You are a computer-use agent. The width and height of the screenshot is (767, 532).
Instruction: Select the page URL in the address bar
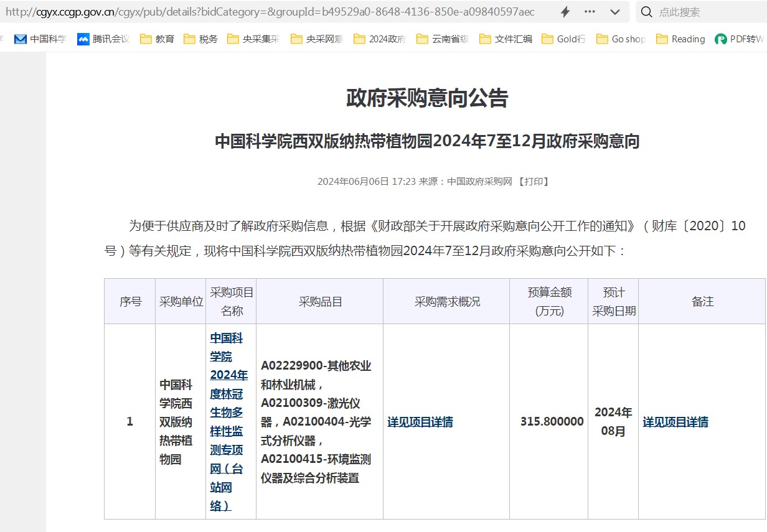click(x=270, y=12)
